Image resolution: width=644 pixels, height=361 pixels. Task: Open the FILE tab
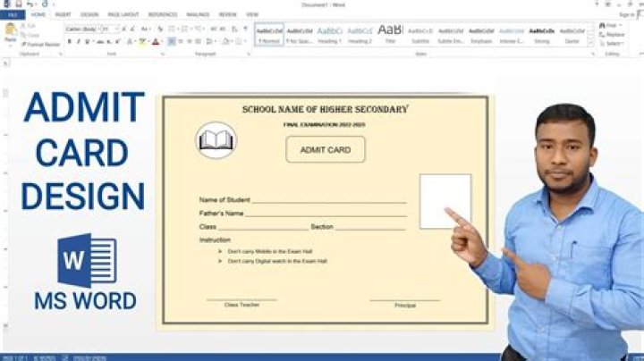click(13, 14)
